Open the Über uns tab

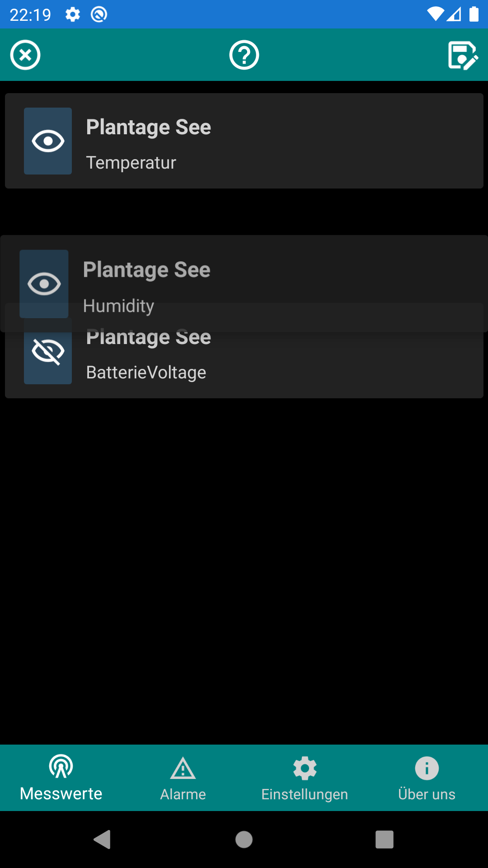point(427,778)
